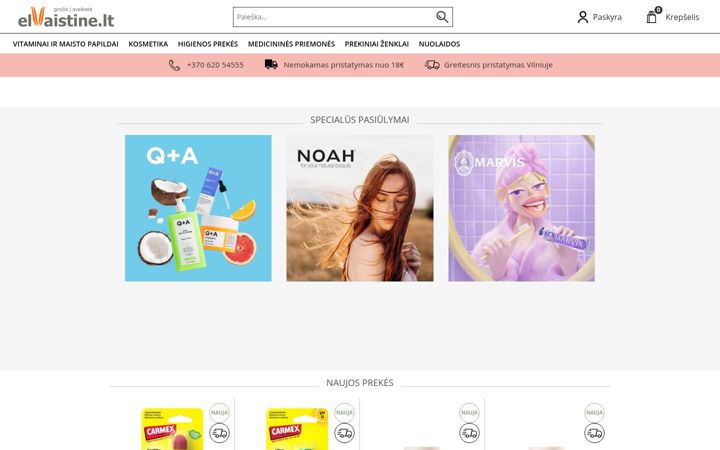Open the Paskyra account icon
The image size is (720, 450).
(x=583, y=17)
